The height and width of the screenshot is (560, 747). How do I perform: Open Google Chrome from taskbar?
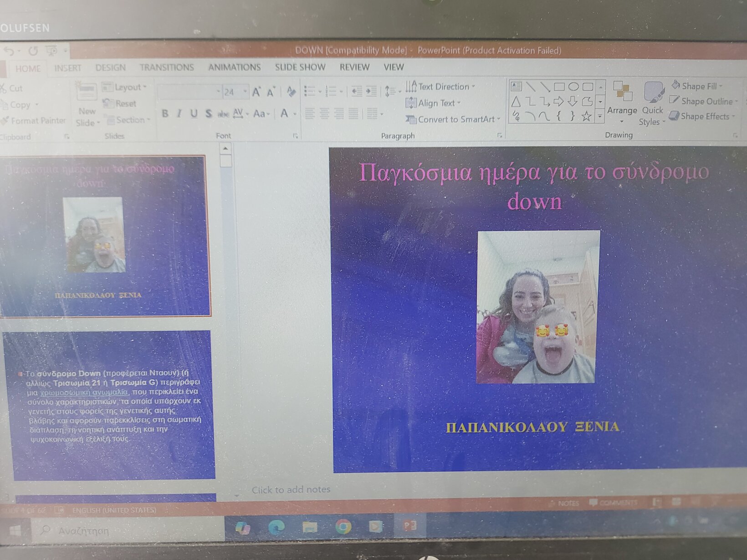pos(343,527)
